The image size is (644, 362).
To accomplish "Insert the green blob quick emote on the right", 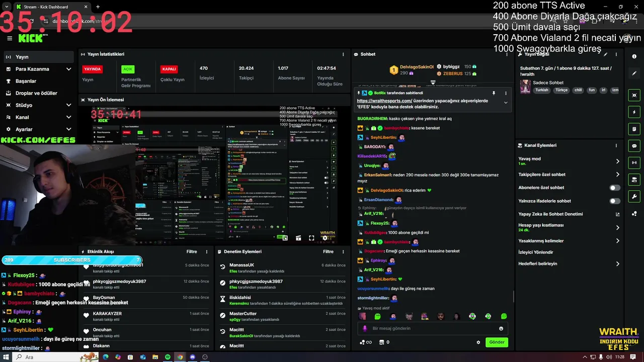I will [504, 316].
